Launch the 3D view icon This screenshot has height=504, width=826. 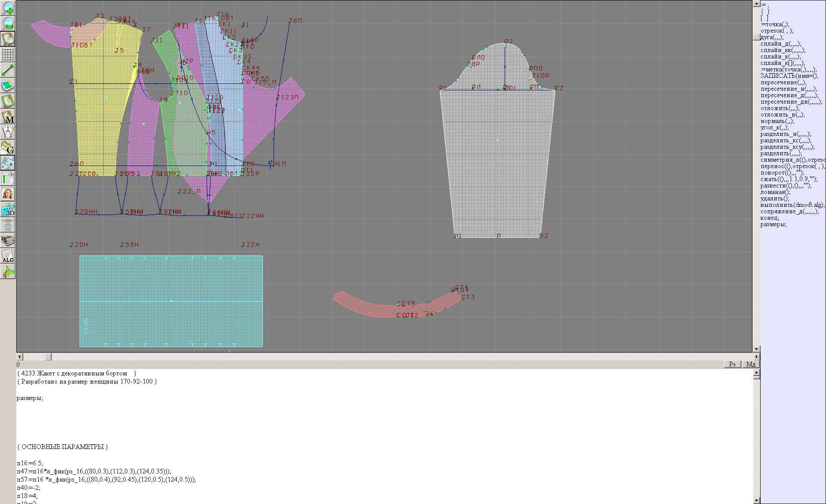8,209
